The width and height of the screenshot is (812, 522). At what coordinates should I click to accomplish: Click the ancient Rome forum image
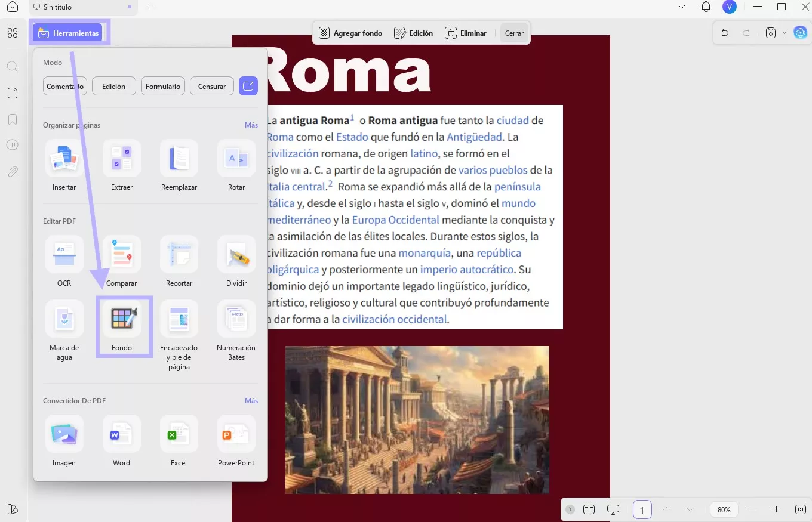(x=417, y=420)
